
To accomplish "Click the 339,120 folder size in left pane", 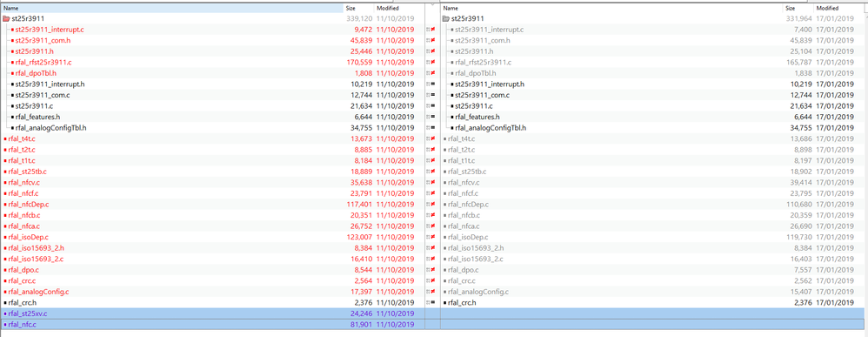I will tap(359, 19).
